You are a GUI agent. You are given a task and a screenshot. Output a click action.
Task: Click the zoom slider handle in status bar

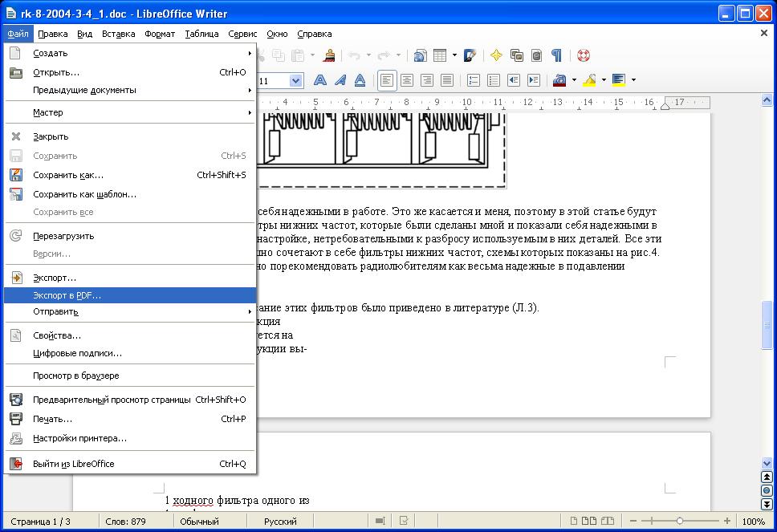pyautogui.click(x=680, y=521)
